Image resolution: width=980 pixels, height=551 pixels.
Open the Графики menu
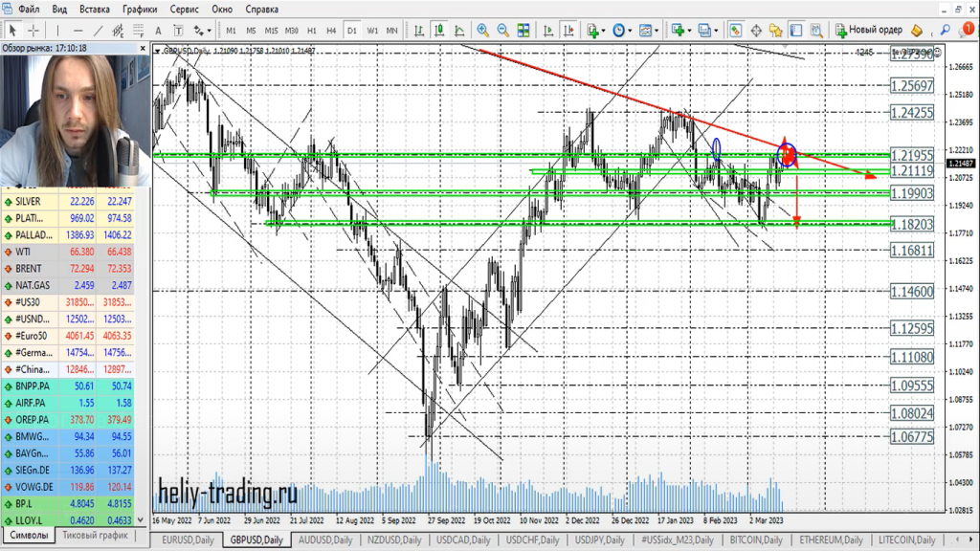140,10
